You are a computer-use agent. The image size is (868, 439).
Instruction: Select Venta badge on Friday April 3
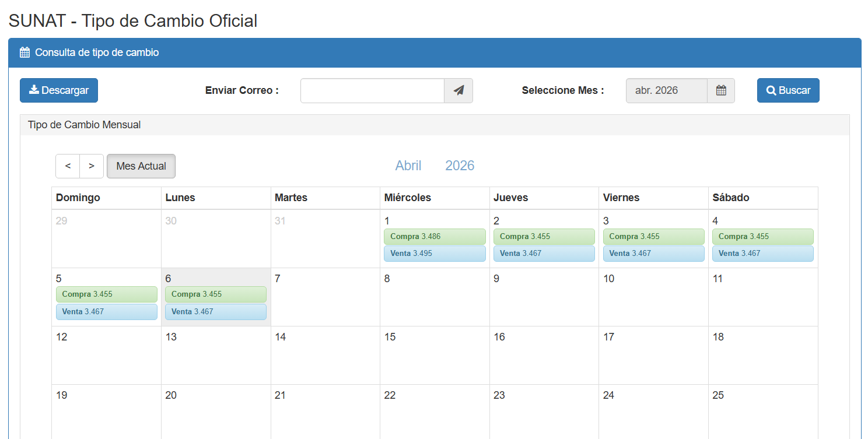coord(653,254)
